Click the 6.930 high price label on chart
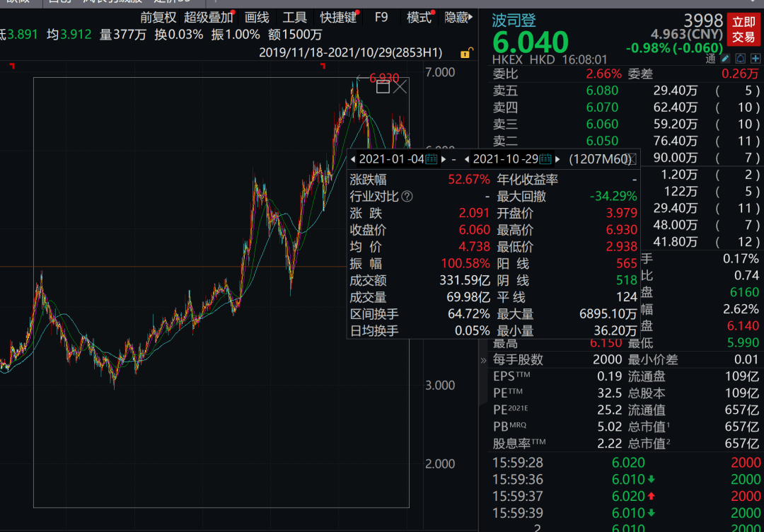Viewport: 764px width, 532px height. (384, 78)
